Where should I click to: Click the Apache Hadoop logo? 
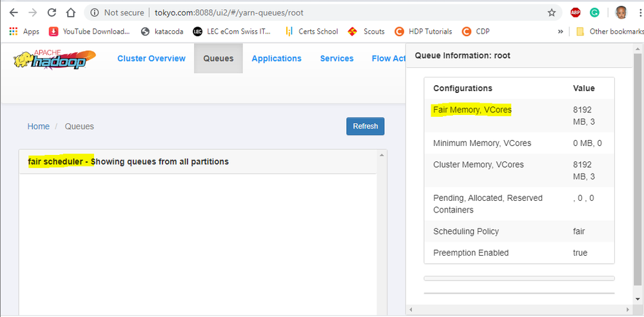(54, 59)
